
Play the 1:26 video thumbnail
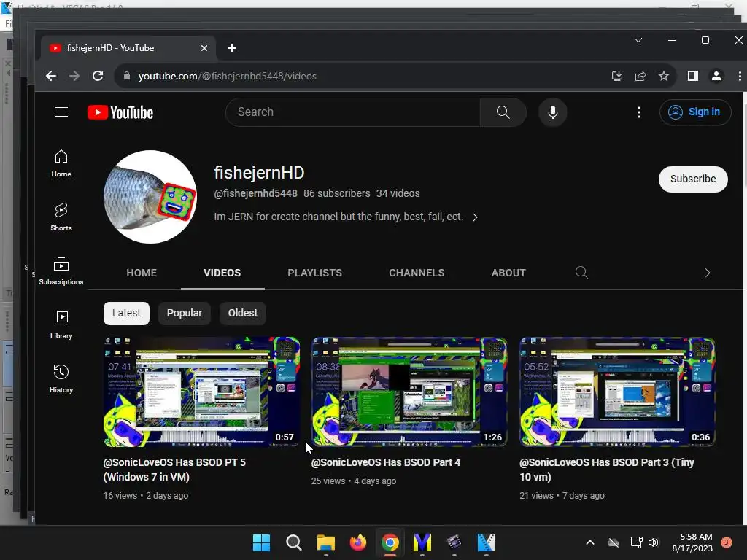tap(409, 392)
